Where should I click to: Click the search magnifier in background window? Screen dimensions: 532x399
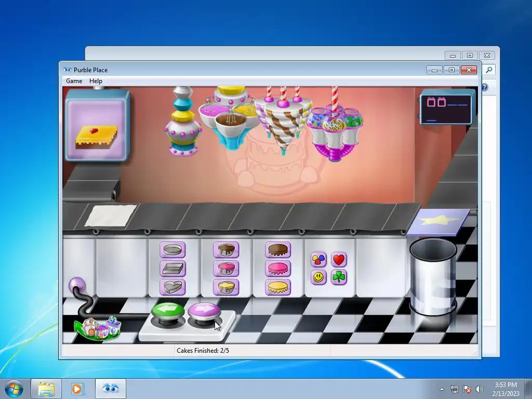pyautogui.click(x=489, y=70)
